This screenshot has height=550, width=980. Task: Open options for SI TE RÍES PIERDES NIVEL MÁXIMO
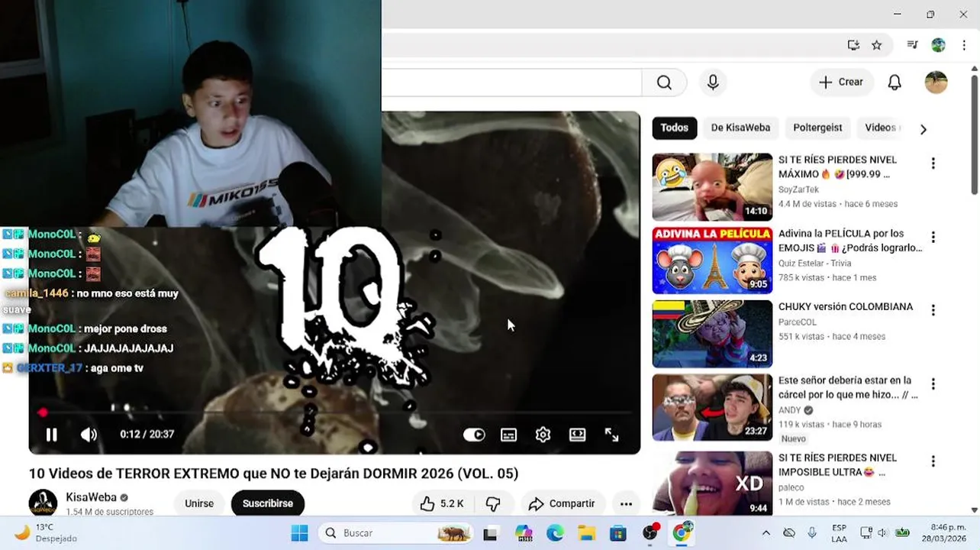coord(933,163)
